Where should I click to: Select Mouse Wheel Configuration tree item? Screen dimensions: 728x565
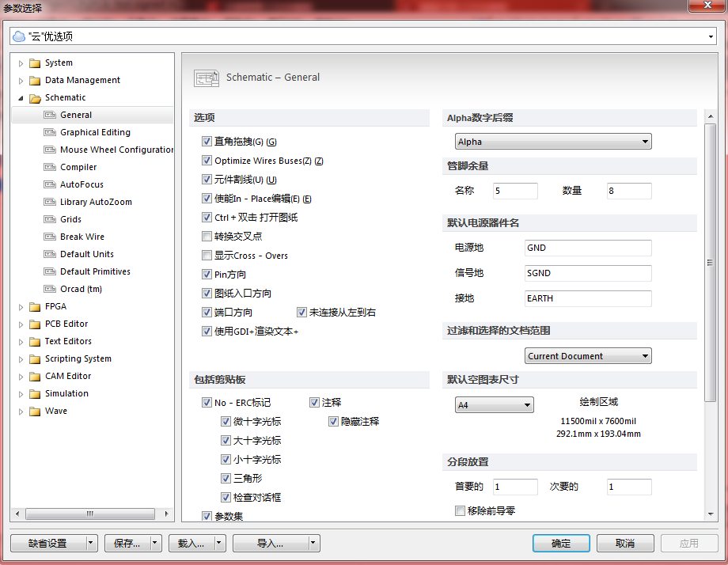tap(116, 150)
